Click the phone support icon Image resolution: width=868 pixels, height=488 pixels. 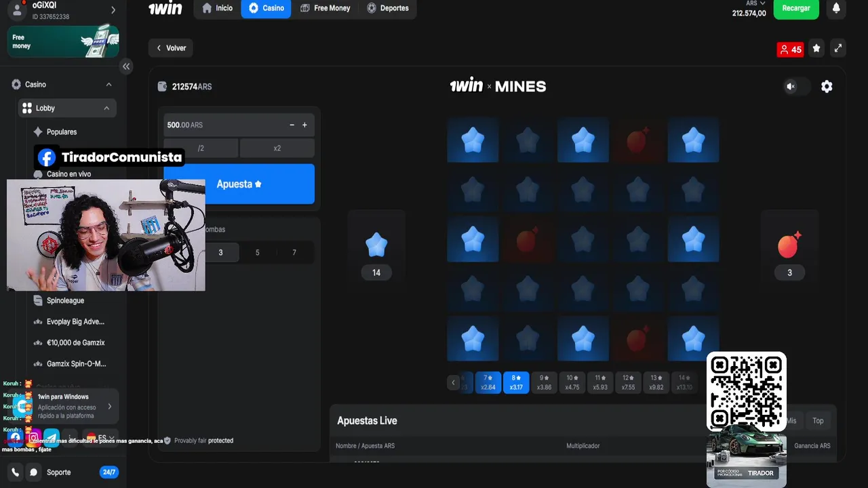pyautogui.click(x=16, y=472)
